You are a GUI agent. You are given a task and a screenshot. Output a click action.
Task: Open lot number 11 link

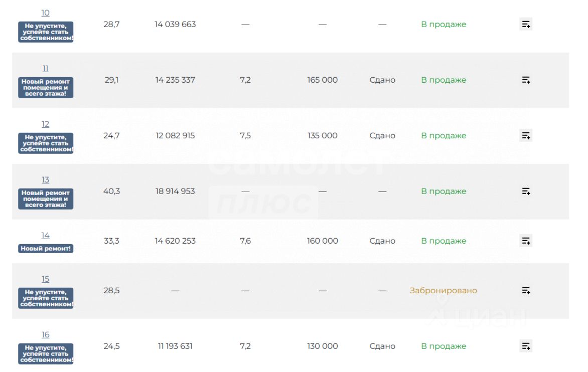(45, 69)
